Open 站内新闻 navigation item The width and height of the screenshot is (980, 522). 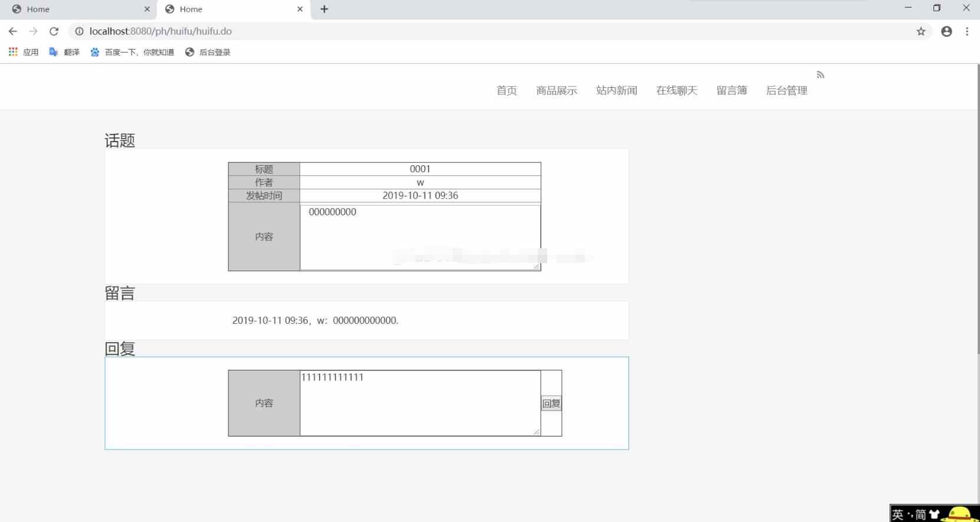click(x=617, y=90)
